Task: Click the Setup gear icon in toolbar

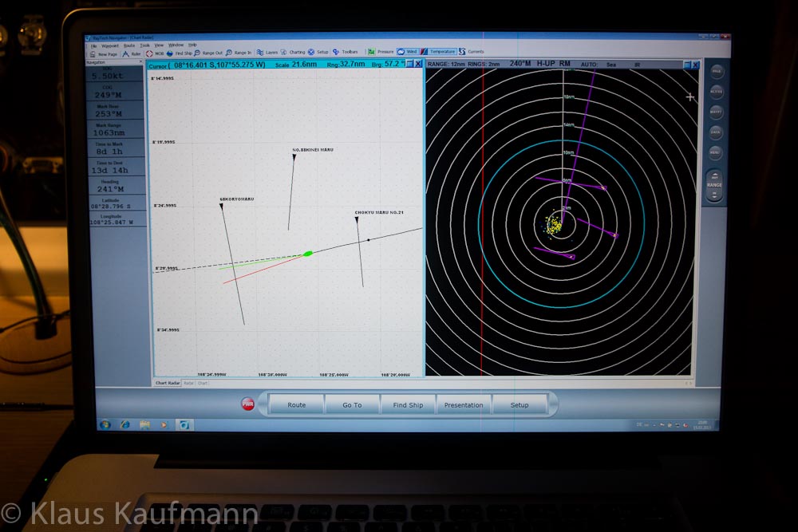Action: pyautogui.click(x=311, y=52)
